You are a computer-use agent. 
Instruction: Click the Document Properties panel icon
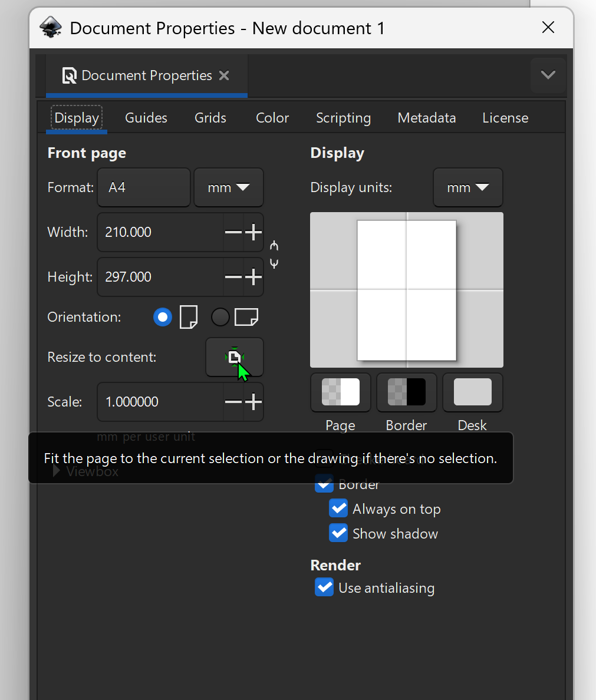69,75
